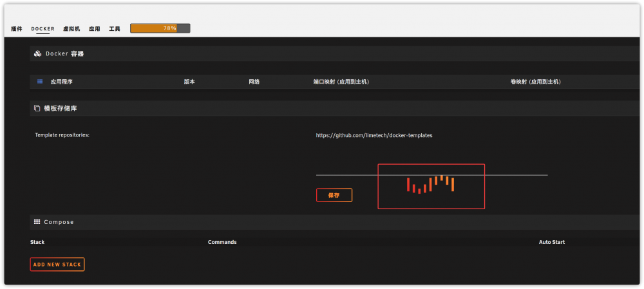The image size is (644, 289).
Task: Click the Commands column header
Action: tap(222, 242)
